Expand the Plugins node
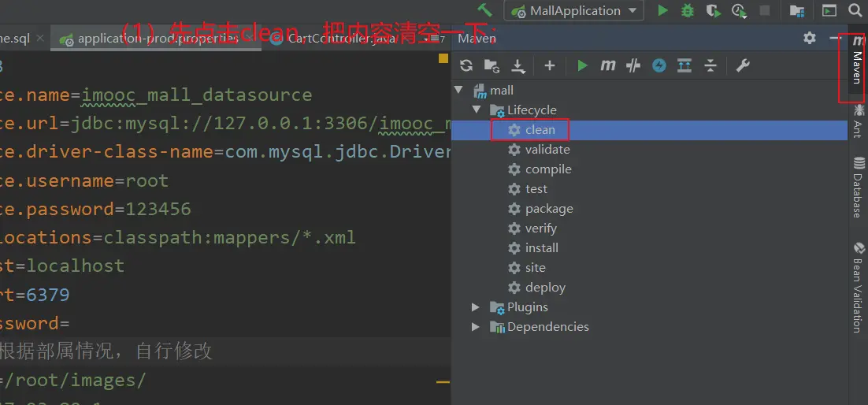Image resolution: width=868 pixels, height=405 pixels. click(475, 307)
